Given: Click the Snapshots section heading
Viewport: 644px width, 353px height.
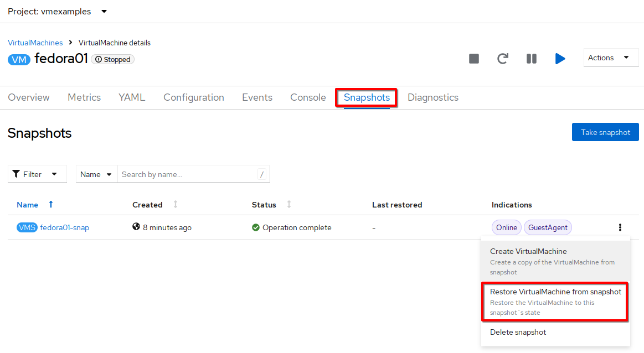Looking at the screenshot, I should click(x=39, y=133).
